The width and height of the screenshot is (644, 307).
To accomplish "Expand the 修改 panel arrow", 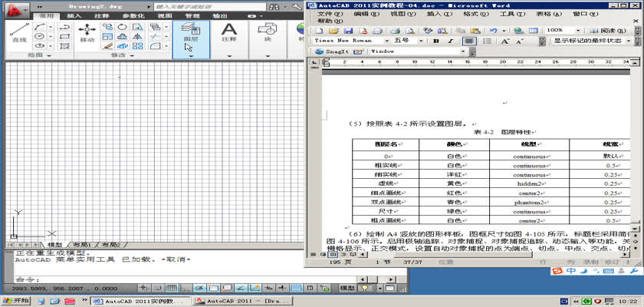I will 132,55.
